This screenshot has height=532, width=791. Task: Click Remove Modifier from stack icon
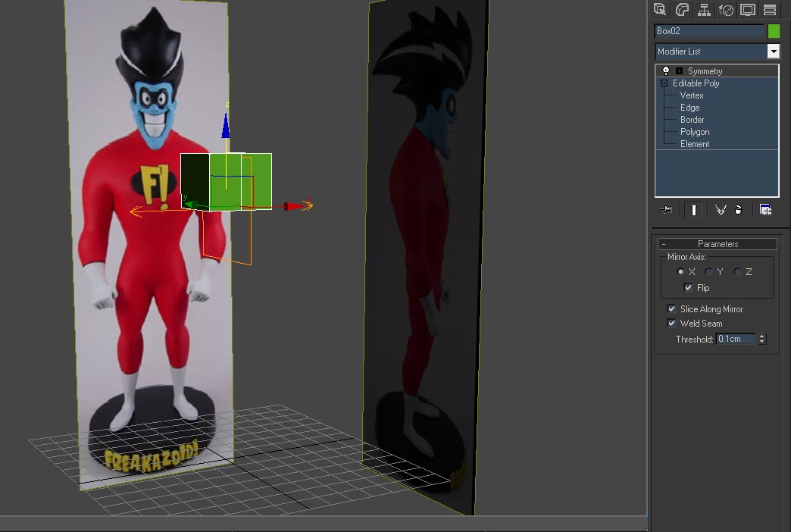[x=739, y=209]
